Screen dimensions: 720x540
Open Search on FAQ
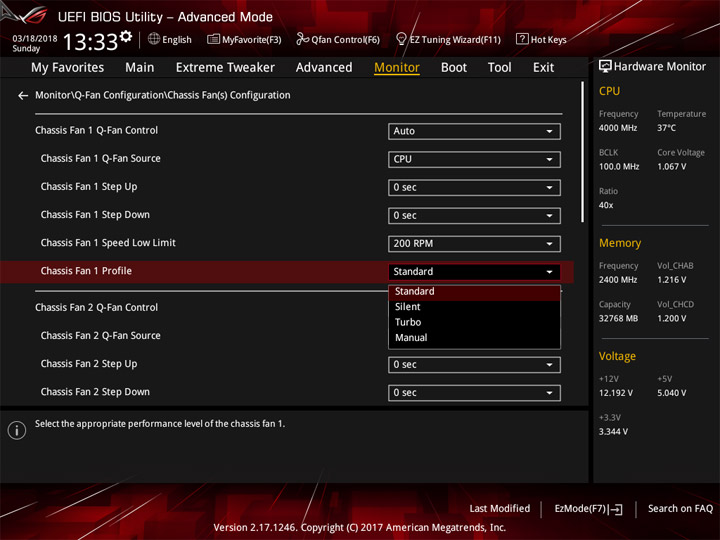point(680,508)
